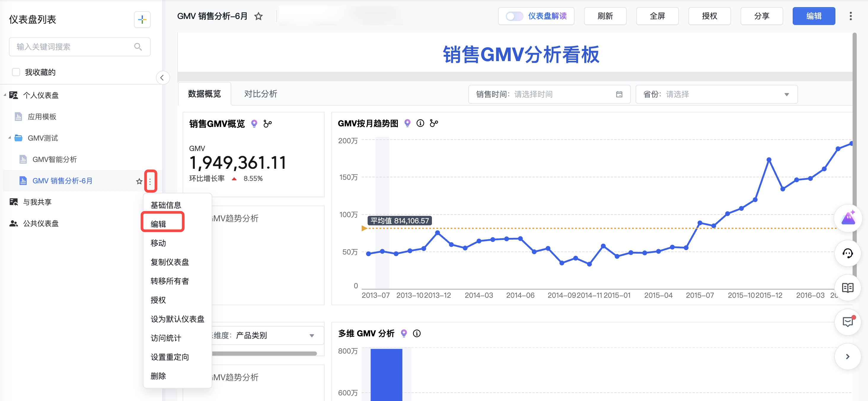Switch to the 对比分析 tab
Image resolution: width=868 pixels, height=401 pixels.
261,94
